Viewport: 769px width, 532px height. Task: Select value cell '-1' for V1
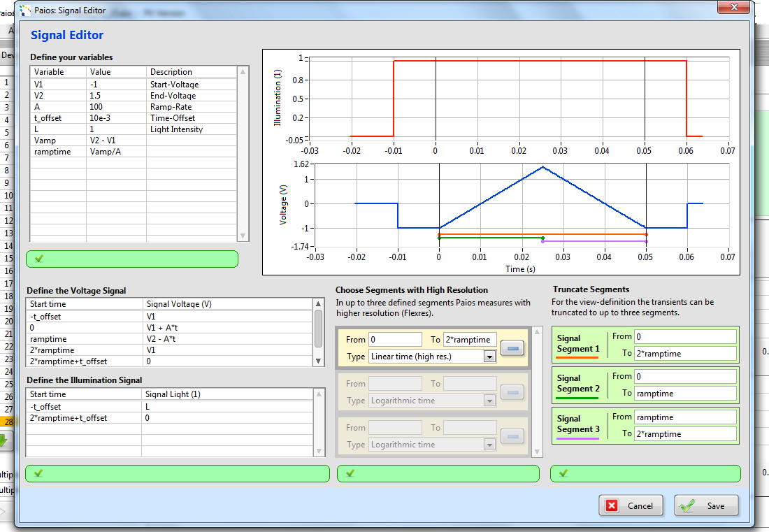point(116,85)
